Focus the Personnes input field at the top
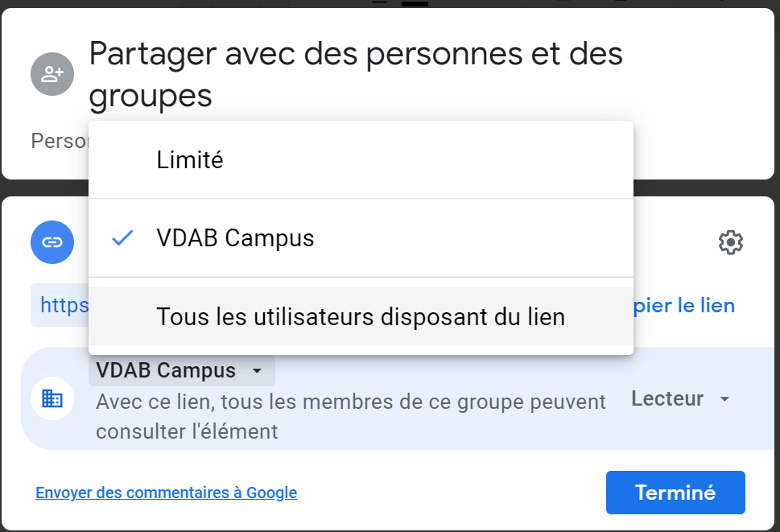This screenshot has width=780, height=532. tap(60, 141)
